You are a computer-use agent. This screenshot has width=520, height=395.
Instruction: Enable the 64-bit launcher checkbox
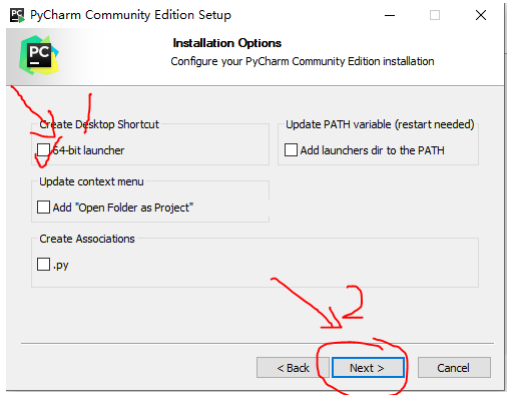click(x=44, y=150)
